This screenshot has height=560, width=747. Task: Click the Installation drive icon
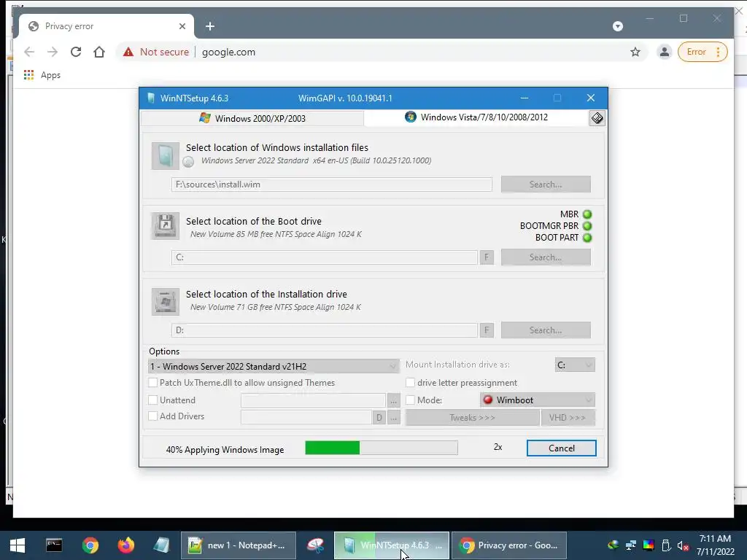click(x=166, y=301)
